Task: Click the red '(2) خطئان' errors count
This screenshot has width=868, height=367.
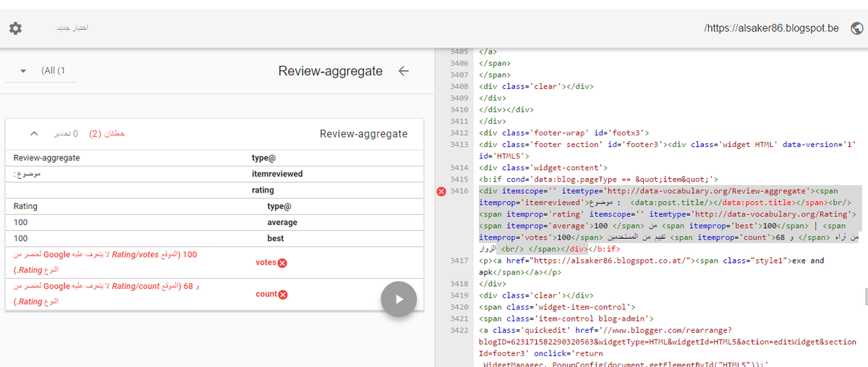Action: coord(107,134)
